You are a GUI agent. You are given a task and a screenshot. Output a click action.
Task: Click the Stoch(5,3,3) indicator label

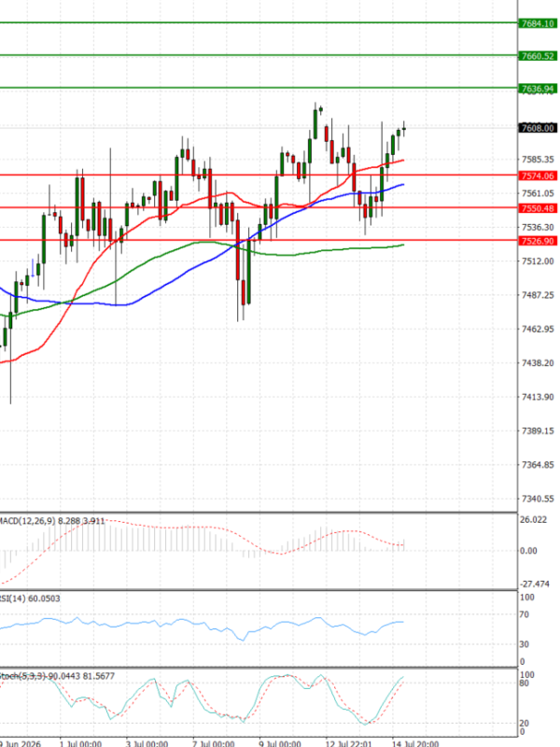coord(22,675)
